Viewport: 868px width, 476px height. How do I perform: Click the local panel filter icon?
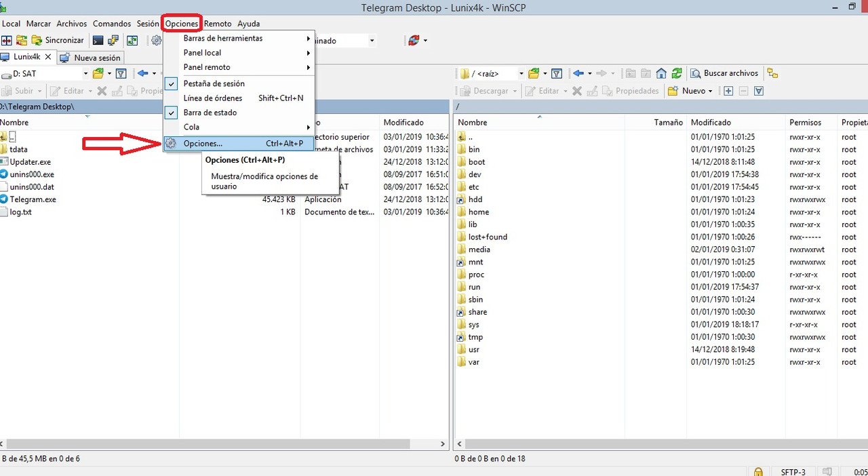click(121, 73)
